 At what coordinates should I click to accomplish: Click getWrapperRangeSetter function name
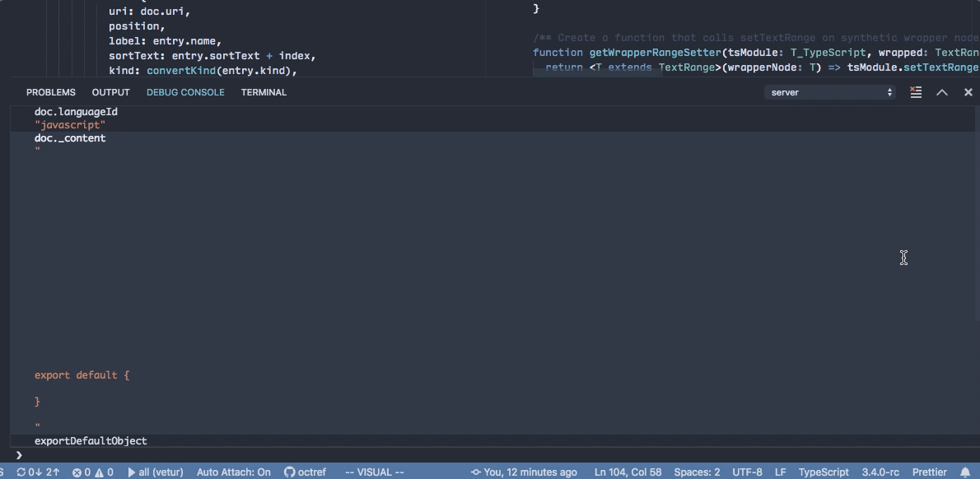pyautogui.click(x=655, y=53)
